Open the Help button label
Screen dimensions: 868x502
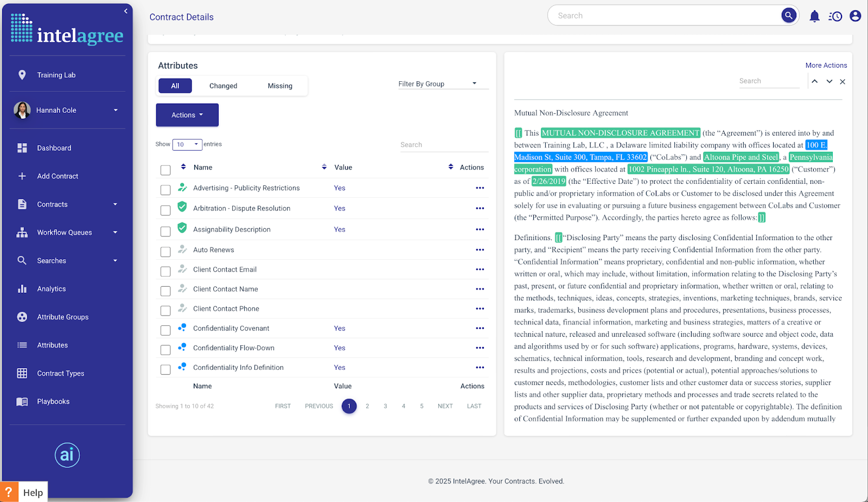[x=33, y=493]
